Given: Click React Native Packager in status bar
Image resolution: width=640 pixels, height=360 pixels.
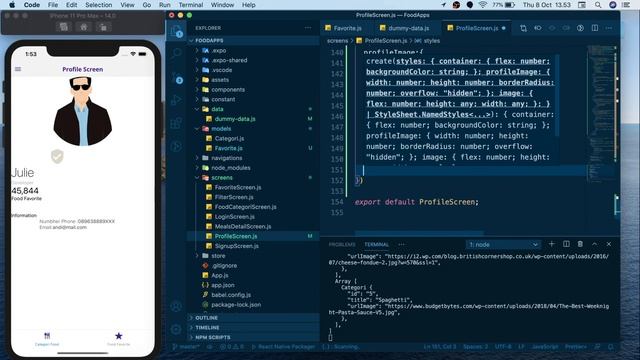Looking at the screenshot, I should click(x=283, y=347).
